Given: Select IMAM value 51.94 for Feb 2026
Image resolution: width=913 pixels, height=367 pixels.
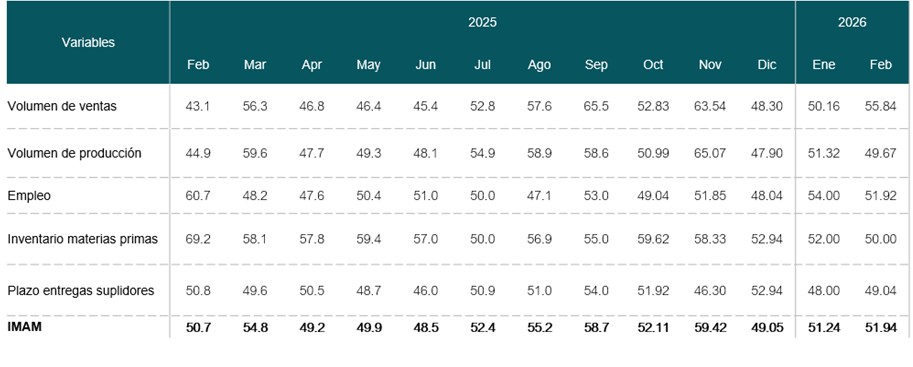Looking at the screenshot, I should [880, 327].
